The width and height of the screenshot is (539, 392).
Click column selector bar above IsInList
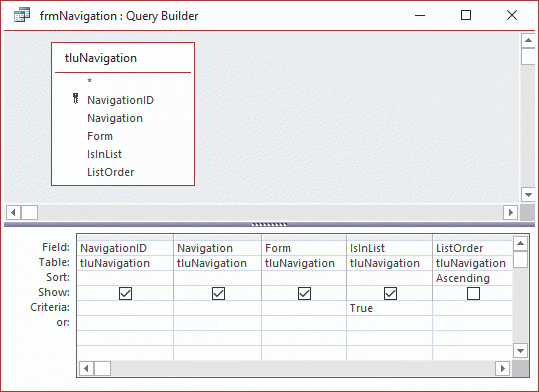pyautogui.click(x=389, y=238)
